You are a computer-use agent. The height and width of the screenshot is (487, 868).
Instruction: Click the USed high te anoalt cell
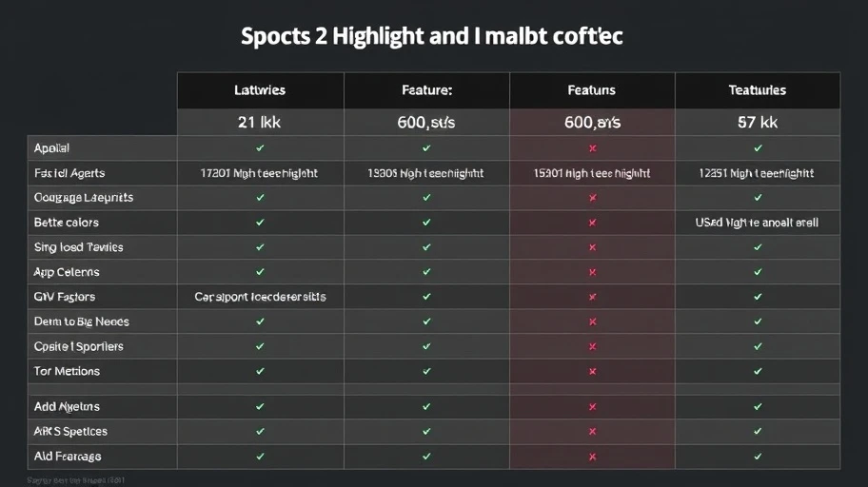click(x=757, y=223)
